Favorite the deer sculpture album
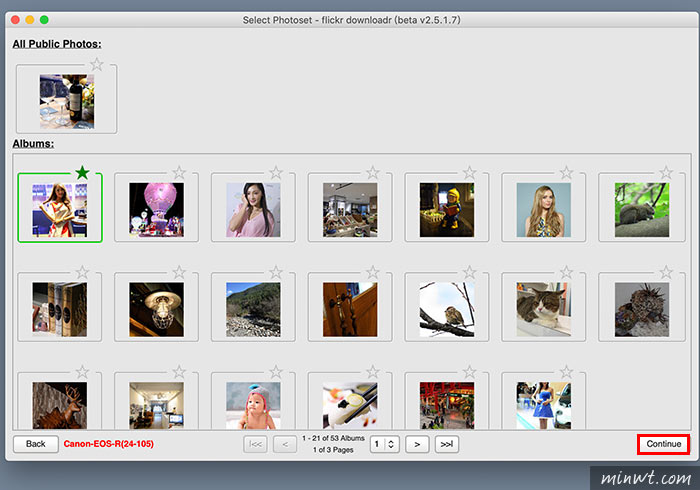Image resolution: width=700 pixels, height=490 pixels. coord(82,371)
